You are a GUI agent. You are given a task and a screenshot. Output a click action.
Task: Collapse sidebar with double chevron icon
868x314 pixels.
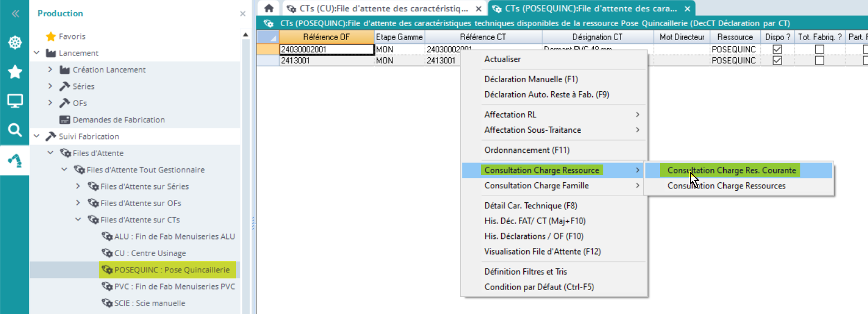15,14
